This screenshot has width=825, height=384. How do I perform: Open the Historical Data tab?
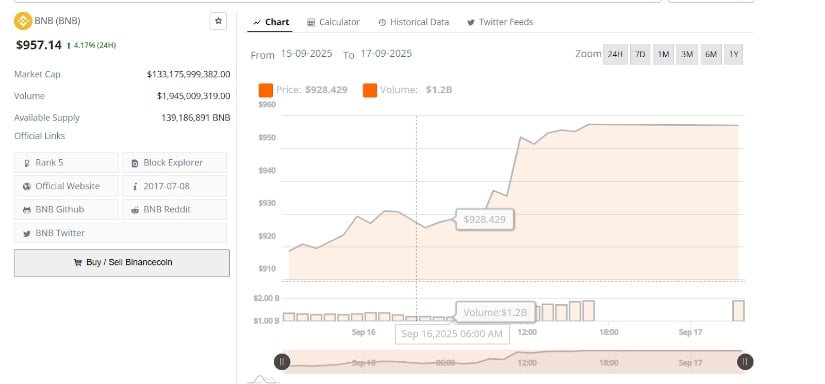click(x=414, y=22)
